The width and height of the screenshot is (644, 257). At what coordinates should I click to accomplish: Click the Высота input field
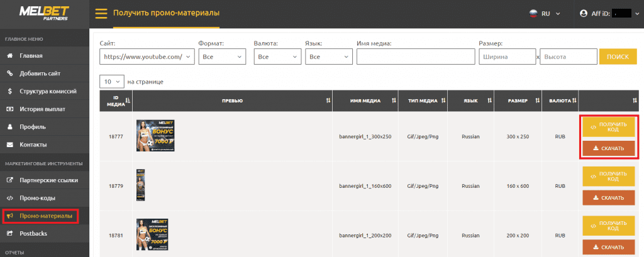pyautogui.click(x=569, y=57)
